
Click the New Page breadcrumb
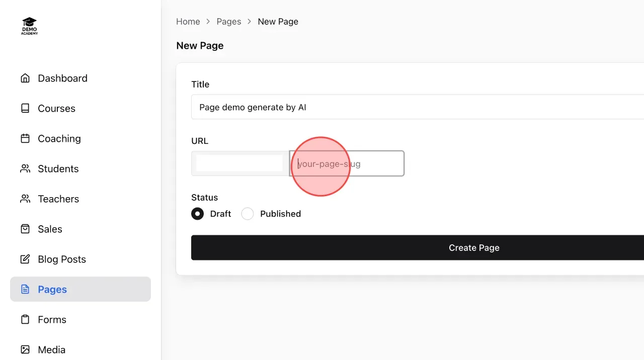coord(278,22)
